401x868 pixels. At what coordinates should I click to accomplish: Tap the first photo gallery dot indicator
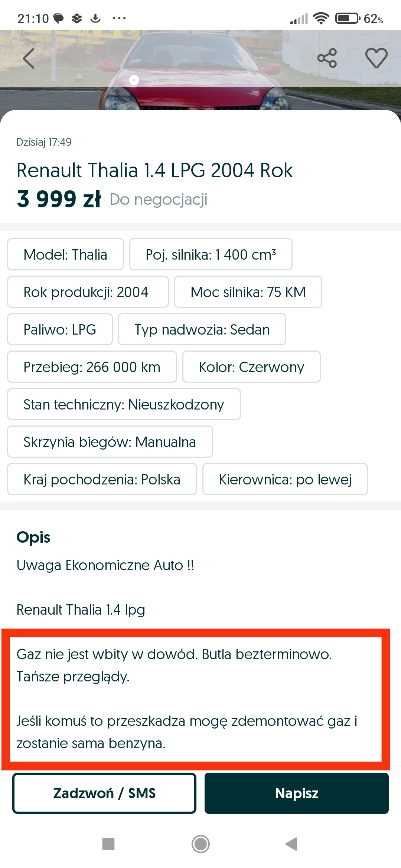134,80
